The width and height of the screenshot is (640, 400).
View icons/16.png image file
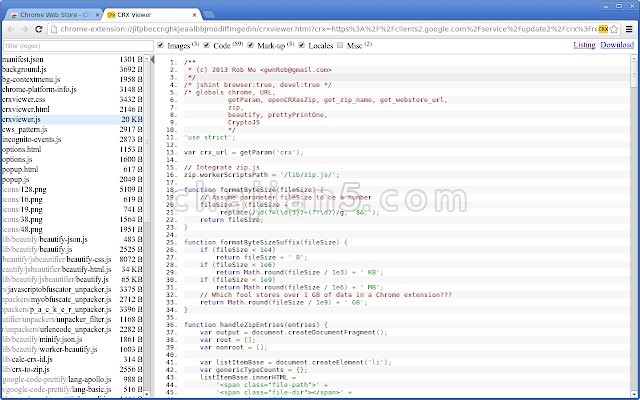[72, 200]
